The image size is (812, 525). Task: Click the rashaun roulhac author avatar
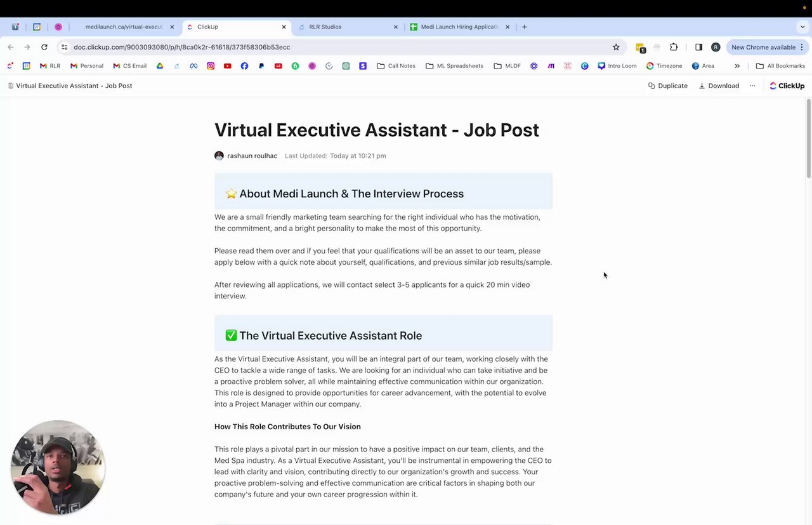point(219,156)
